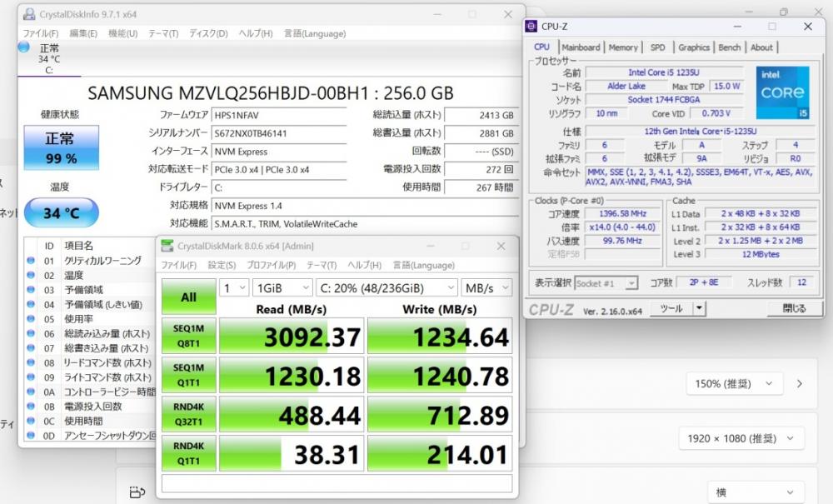
Task: Open ファイル(F) menu in CrystalDiskInfo
Action: [40, 33]
